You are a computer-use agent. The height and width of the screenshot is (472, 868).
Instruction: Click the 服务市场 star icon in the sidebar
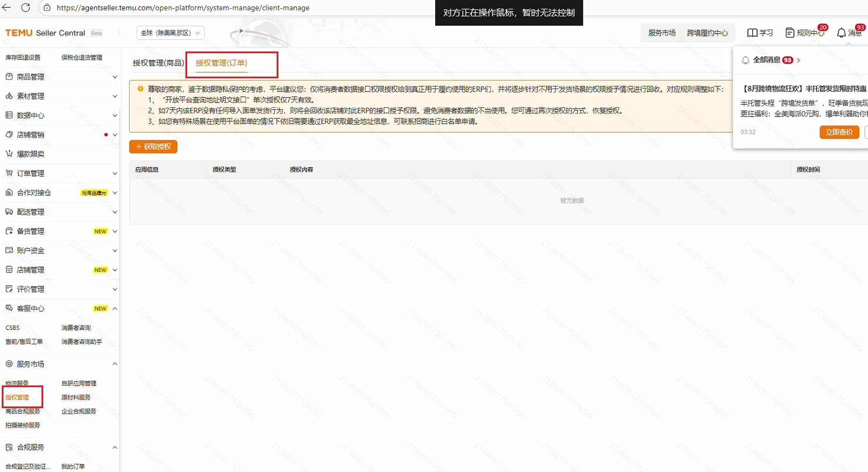click(9, 364)
